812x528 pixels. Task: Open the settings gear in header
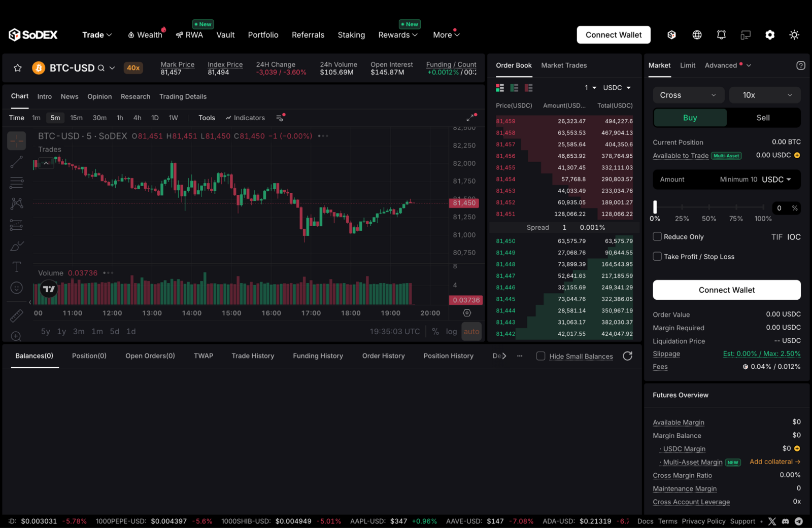770,35
